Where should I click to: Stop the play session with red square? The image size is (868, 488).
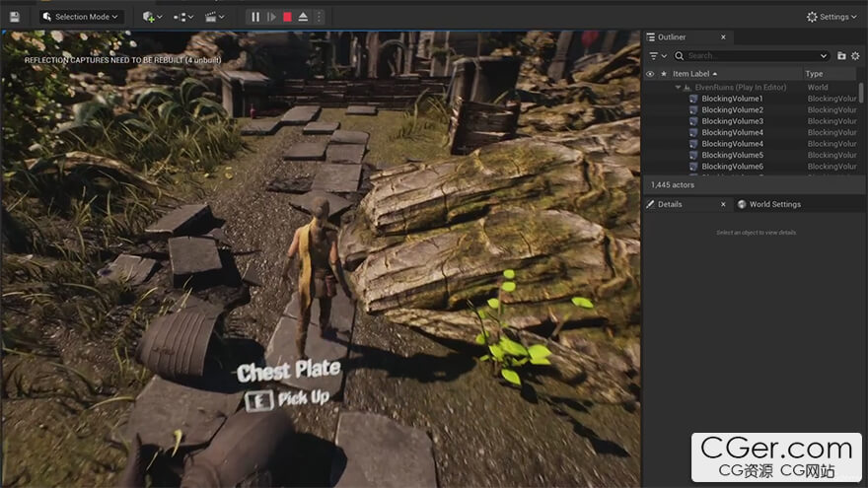pyautogui.click(x=287, y=17)
